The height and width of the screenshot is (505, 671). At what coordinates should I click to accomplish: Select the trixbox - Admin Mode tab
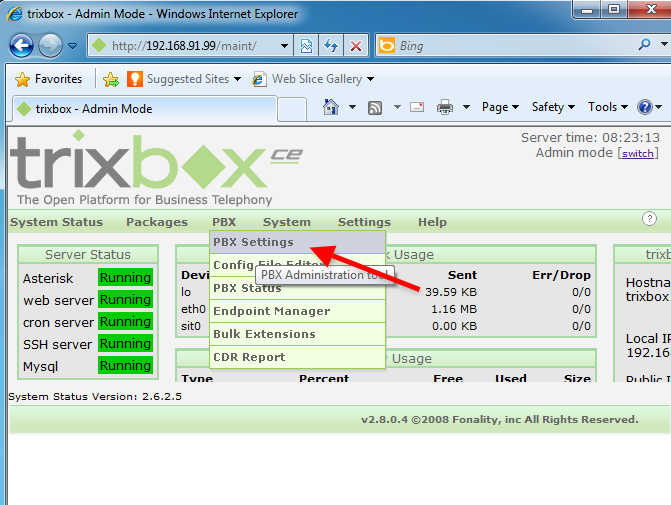click(145, 109)
